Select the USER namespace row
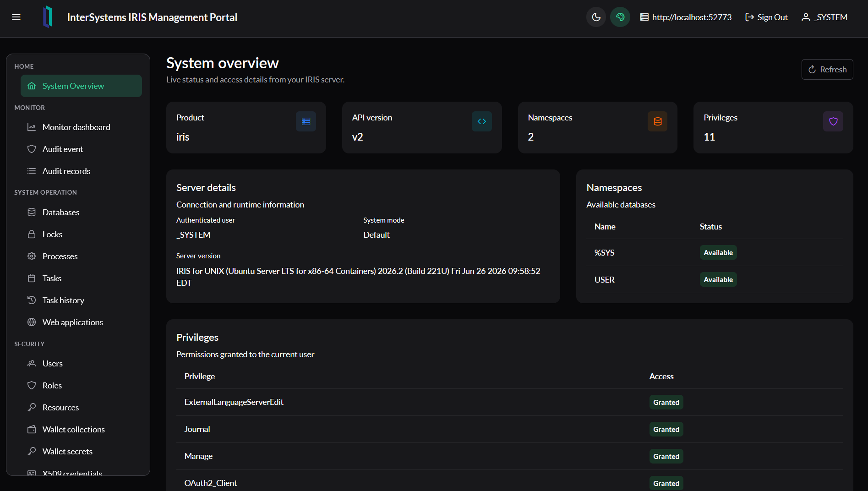868x491 pixels. click(715, 280)
